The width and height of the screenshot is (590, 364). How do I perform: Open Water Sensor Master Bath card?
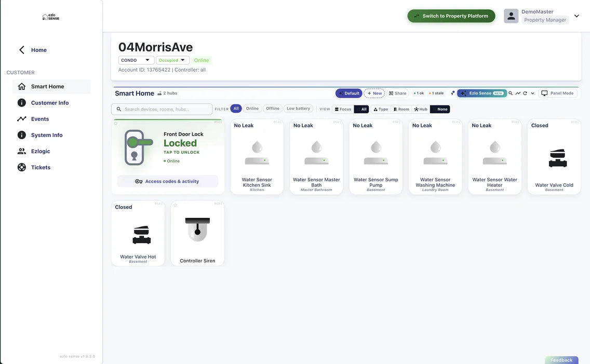(x=316, y=157)
